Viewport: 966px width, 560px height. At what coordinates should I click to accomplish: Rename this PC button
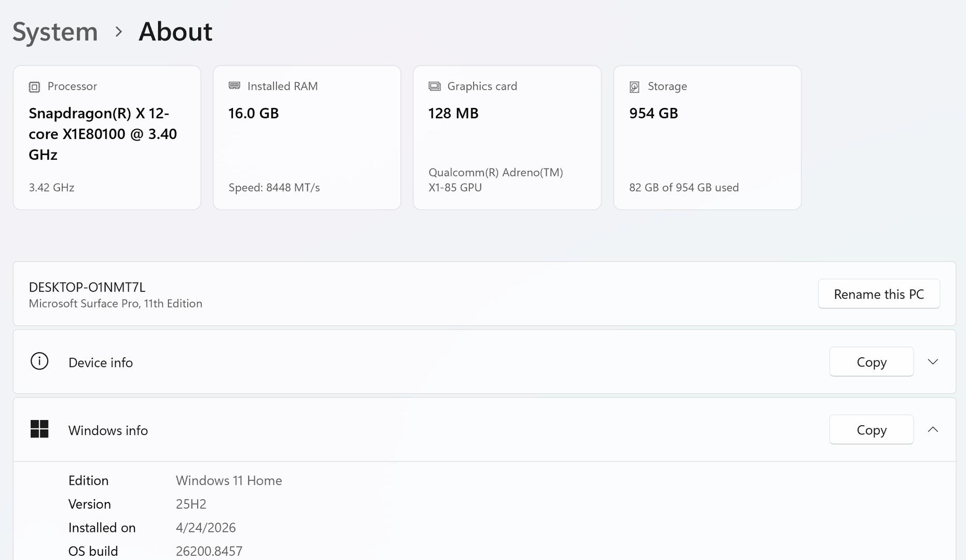pyautogui.click(x=879, y=294)
